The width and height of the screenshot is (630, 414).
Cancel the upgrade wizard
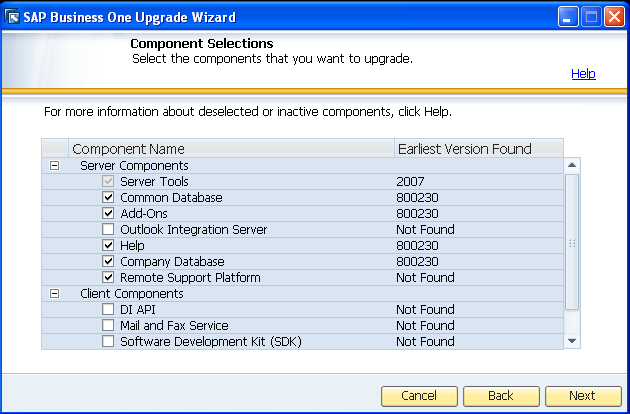point(419,396)
